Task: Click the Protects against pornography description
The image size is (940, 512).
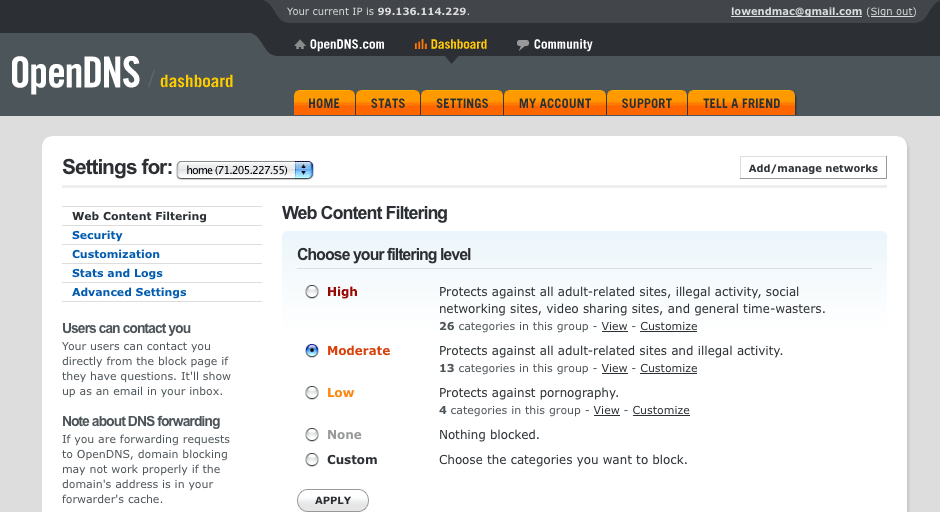Action: [529, 393]
